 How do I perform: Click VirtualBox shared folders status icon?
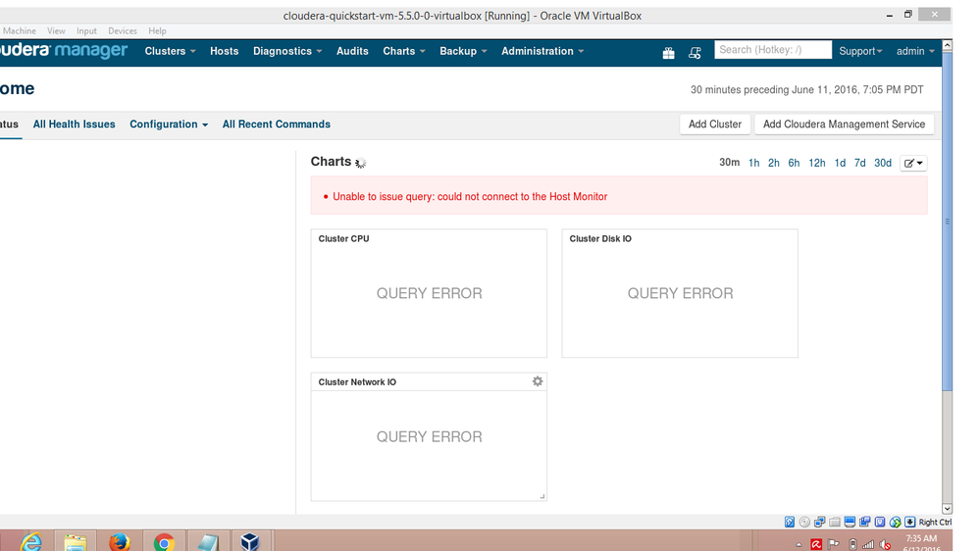coord(835,522)
